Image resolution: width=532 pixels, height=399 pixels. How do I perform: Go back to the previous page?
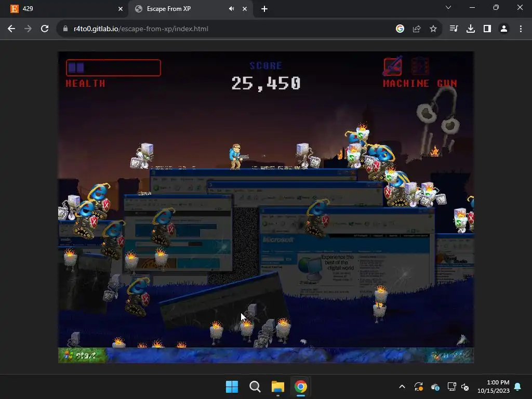point(11,29)
